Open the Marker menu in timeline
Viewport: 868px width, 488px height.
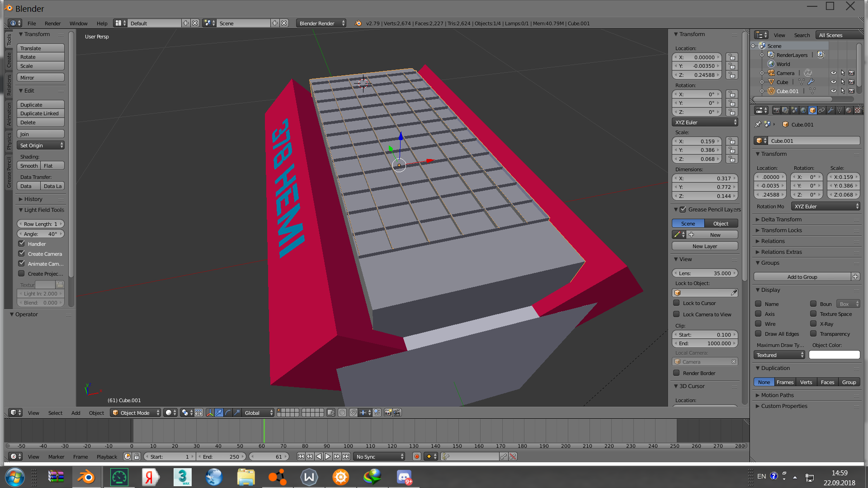(x=56, y=456)
